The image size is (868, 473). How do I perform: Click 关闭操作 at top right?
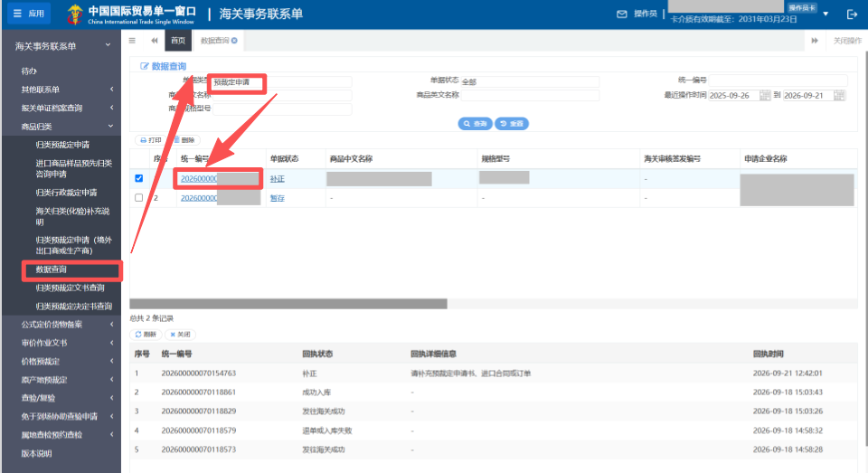coord(847,41)
